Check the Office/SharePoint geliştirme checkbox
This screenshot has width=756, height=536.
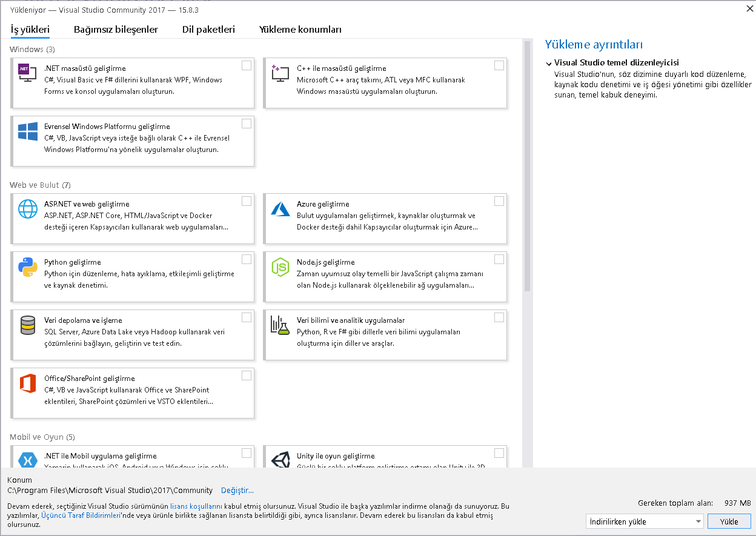247,376
